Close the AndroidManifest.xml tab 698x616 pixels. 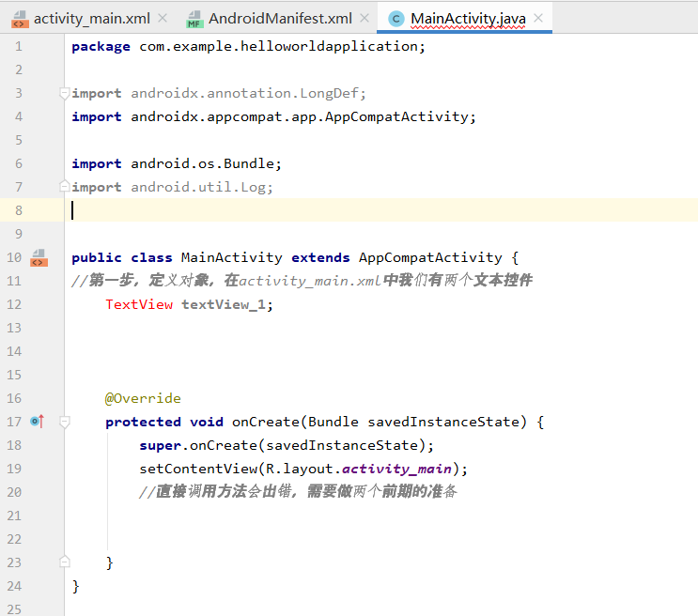tap(365, 18)
